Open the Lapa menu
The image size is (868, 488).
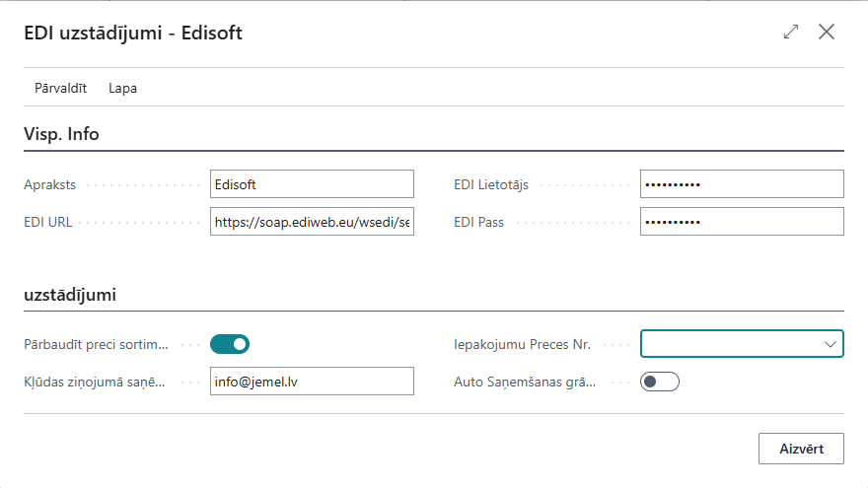click(x=123, y=88)
